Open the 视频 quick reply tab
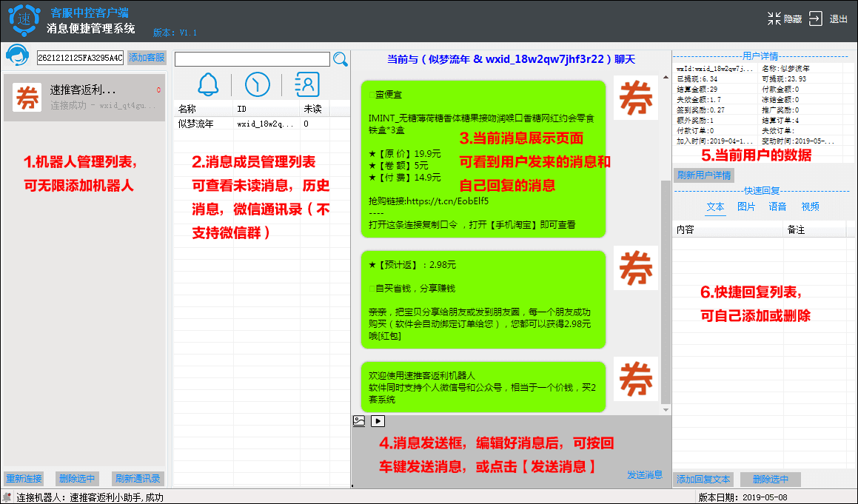 pyautogui.click(x=810, y=206)
